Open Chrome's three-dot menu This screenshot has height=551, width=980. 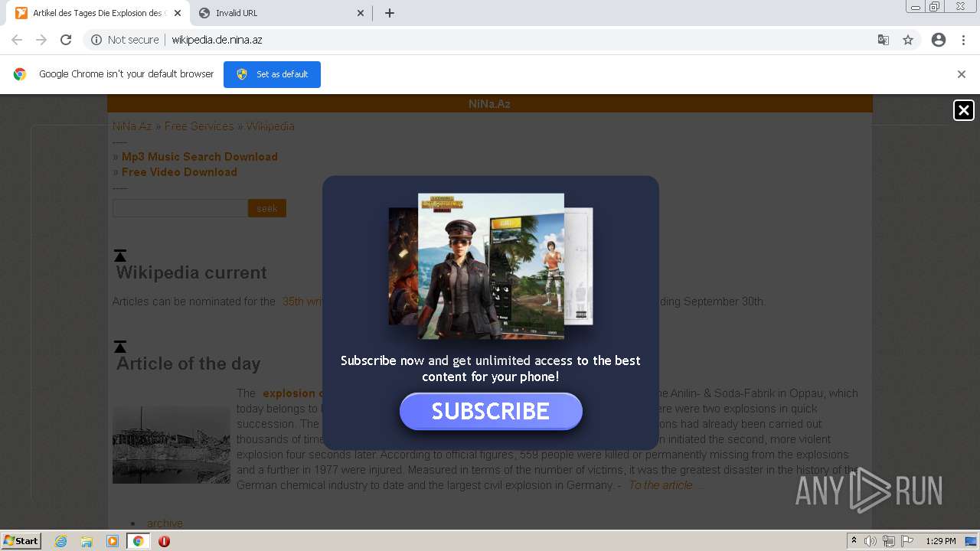pyautogui.click(x=963, y=40)
